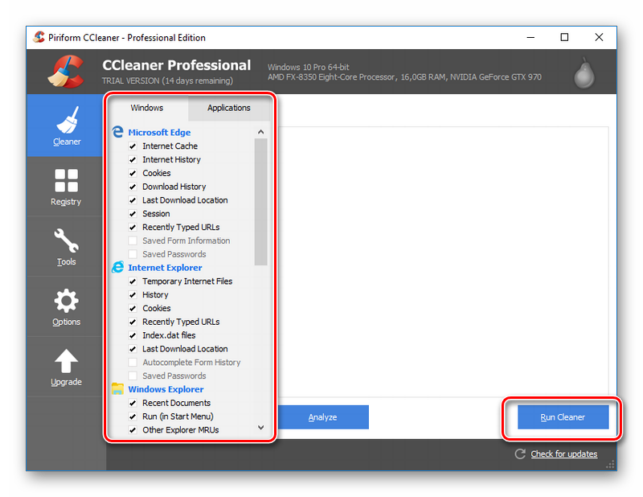This screenshot has height=497, width=643.
Task: Click the window resize grip corner
Action: tap(611, 464)
